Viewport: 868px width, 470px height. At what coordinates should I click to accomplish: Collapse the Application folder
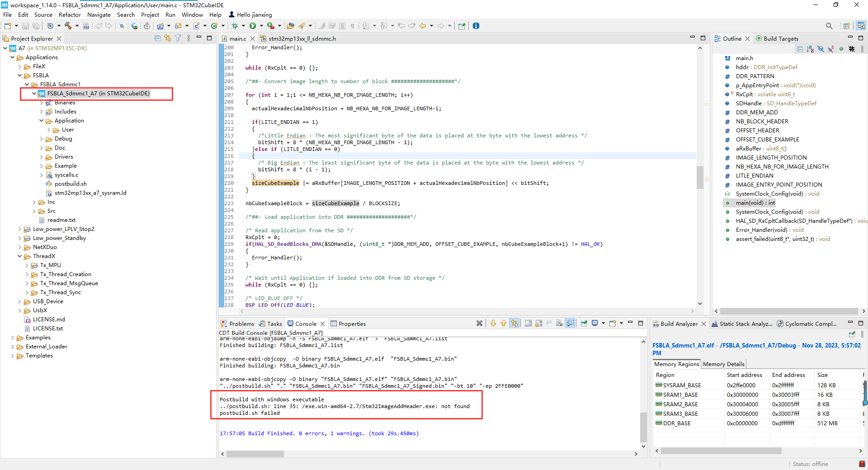(x=42, y=121)
